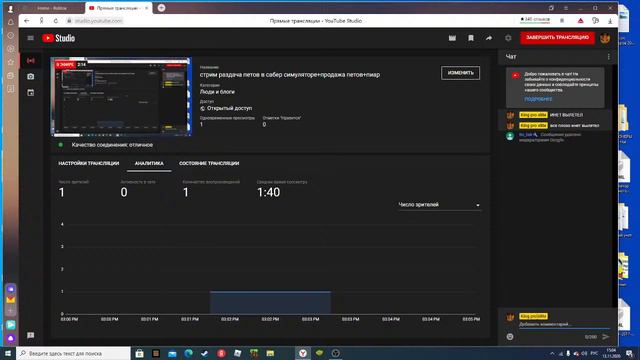The width and height of the screenshot is (640, 360).
Task: Expand the Число зрителей chart dropdown
Action: click(439, 205)
